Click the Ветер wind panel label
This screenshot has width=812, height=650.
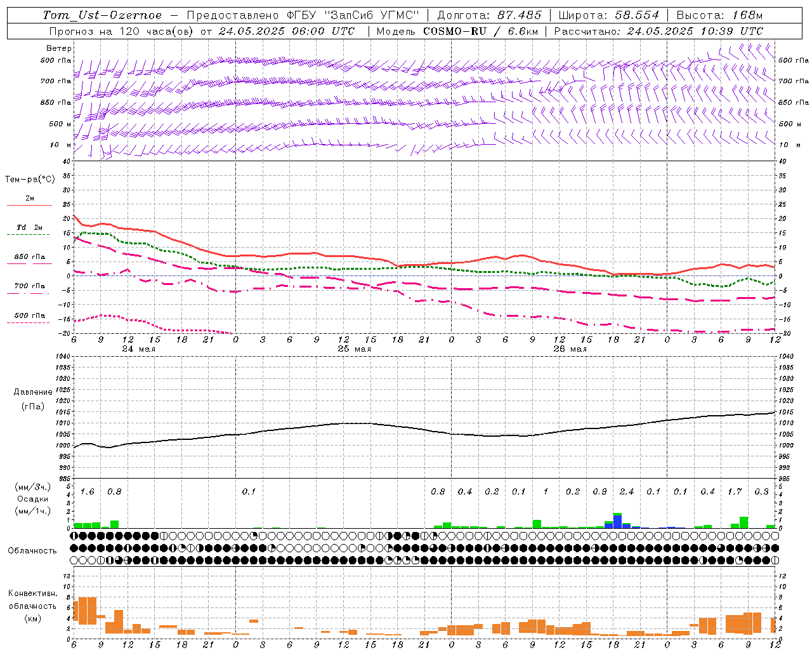coord(59,48)
